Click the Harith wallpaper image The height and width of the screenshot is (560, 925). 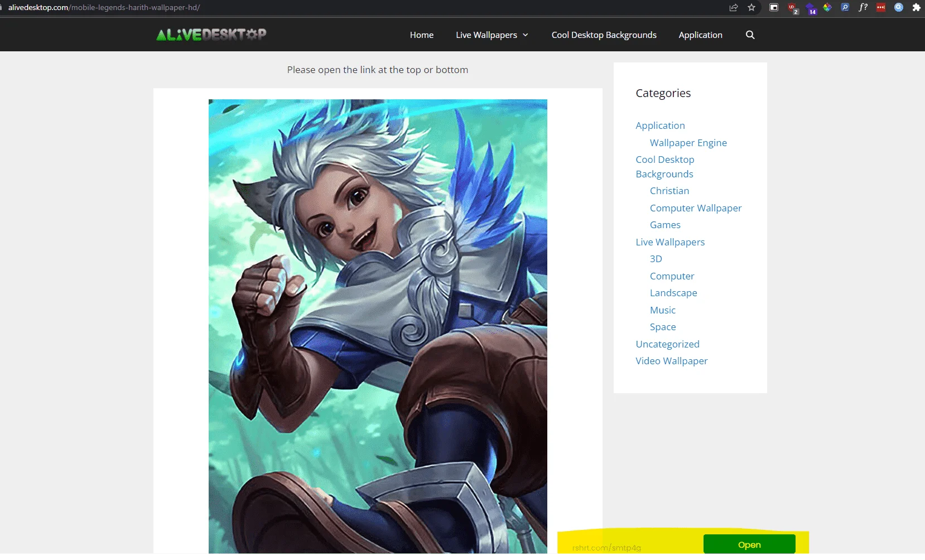pyautogui.click(x=378, y=326)
